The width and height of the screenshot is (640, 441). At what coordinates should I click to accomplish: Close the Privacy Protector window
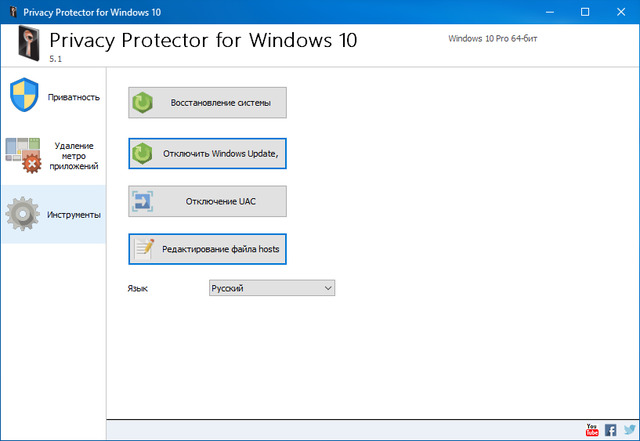coord(621,12)
